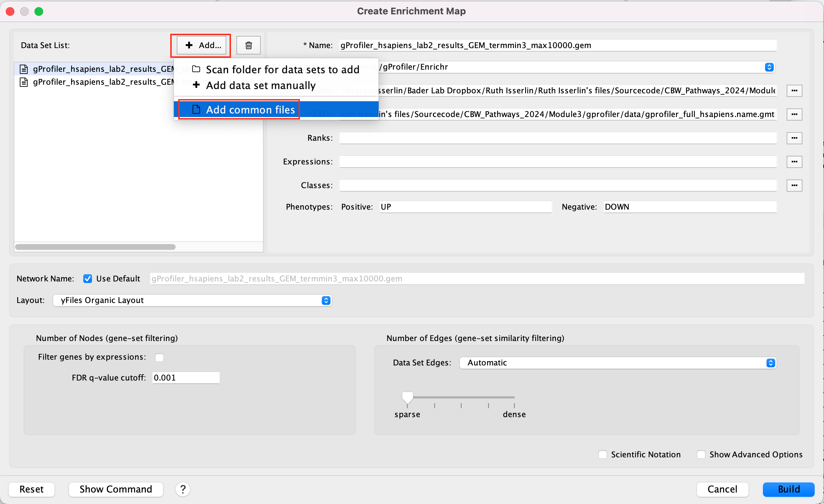
Task: Click browse button next to GMT path
Action: pyautogui.click(x=794, y=114)
